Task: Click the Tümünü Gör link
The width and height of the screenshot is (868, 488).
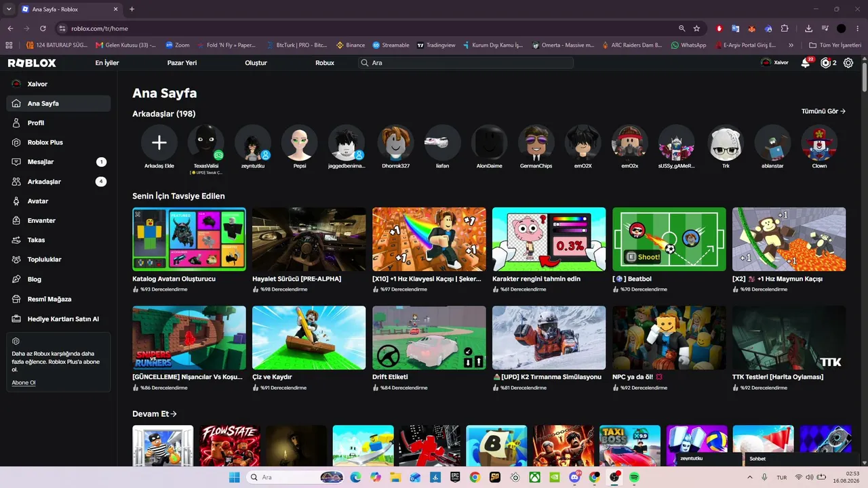Action: (823, 111)
